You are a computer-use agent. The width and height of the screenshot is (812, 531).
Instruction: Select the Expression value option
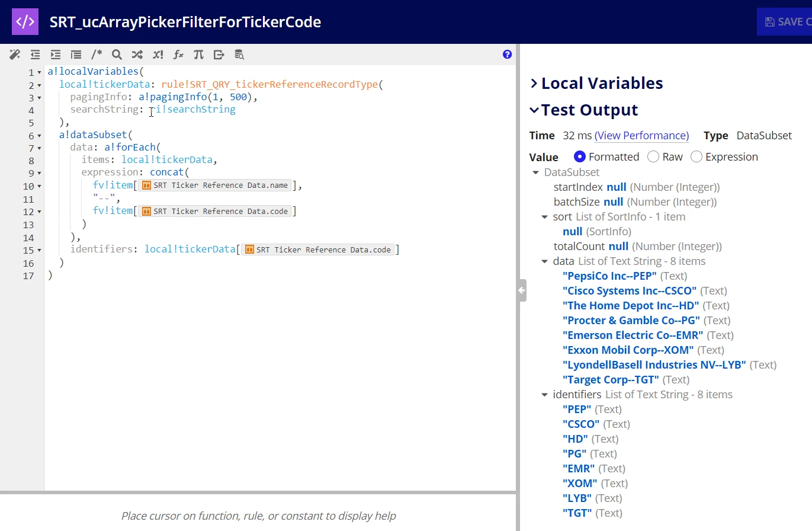[697, 156]
